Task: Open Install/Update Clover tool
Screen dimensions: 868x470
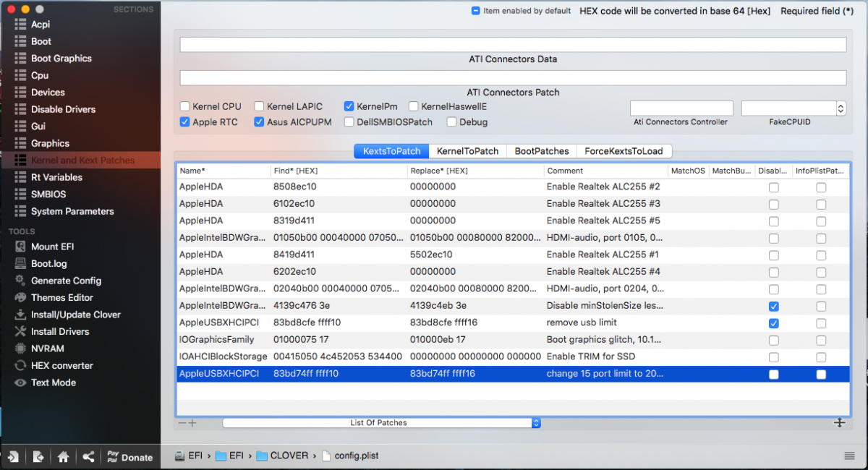Action: tap(76, 315)
